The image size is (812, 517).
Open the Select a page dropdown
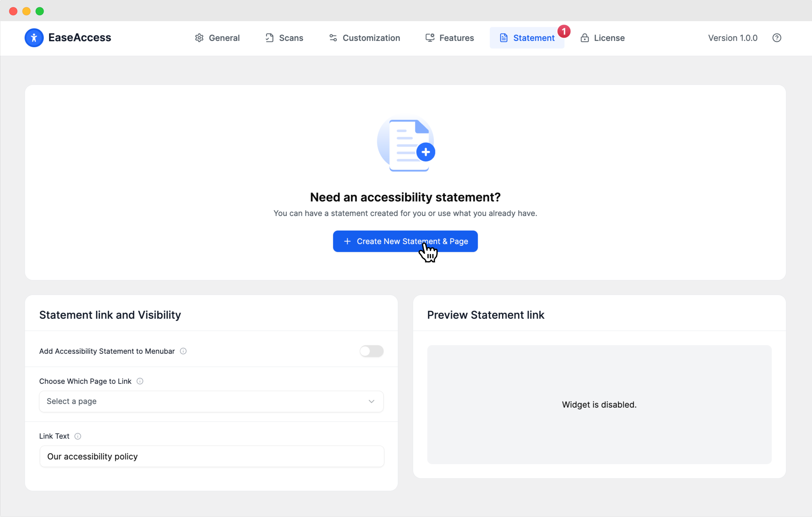tap(211, 401)
